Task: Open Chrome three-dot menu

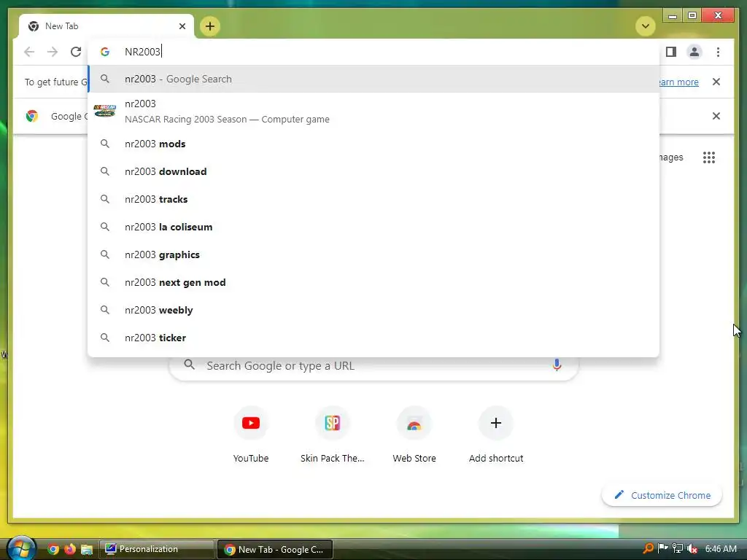Action: coord(718,52)
